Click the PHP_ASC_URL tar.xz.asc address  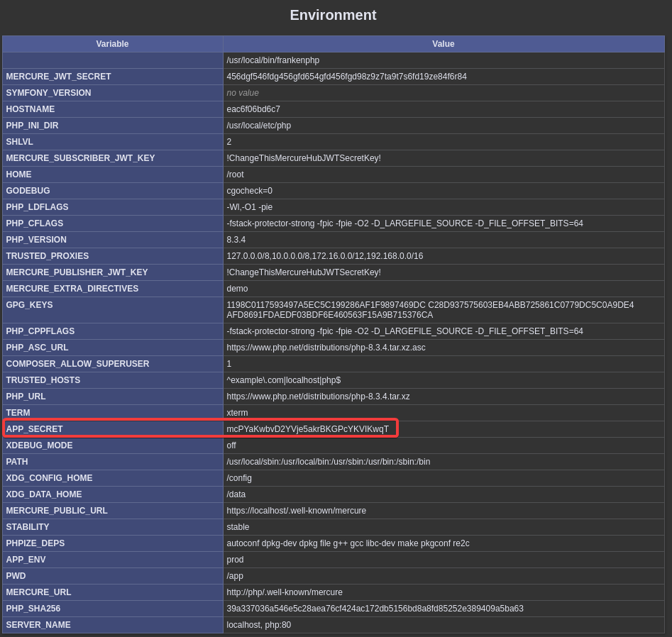pos(326,348)
